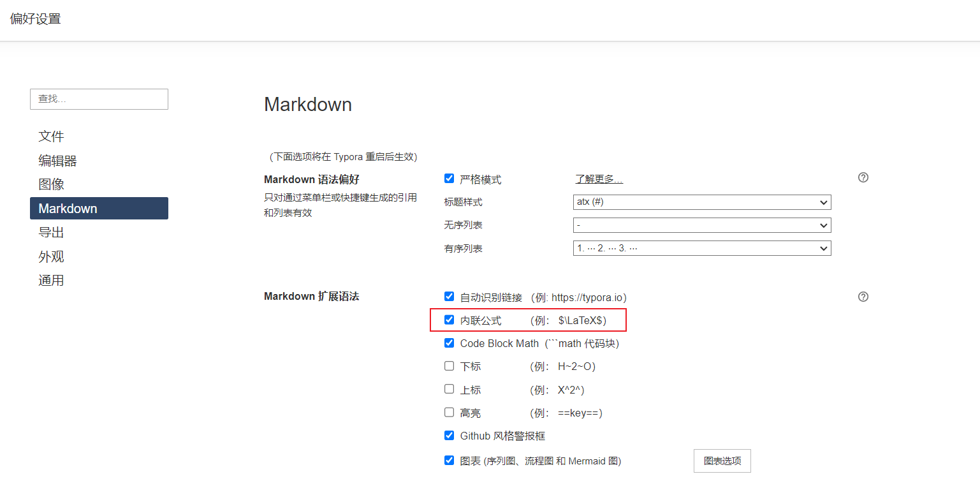
Task: Click the example text $\LaTeX$
Action: 580,320
